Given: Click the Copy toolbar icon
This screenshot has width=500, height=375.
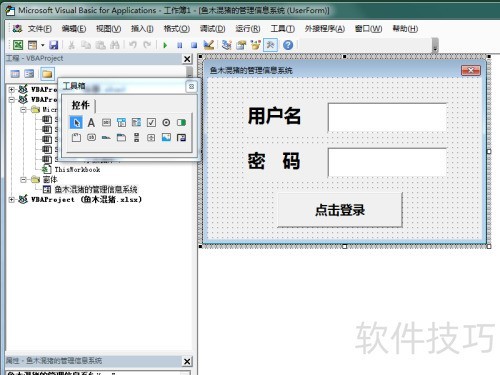Looking at the screenshot, I should 86,45.
